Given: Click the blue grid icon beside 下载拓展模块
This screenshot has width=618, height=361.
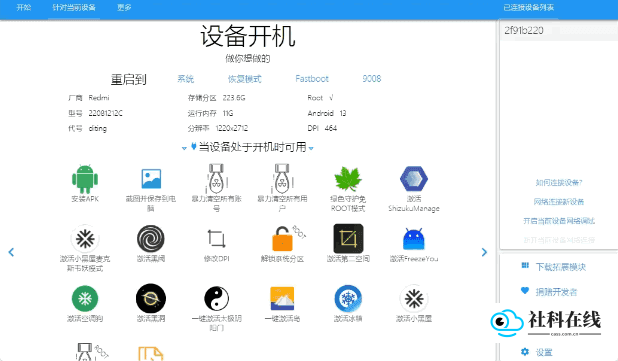Looking at the screenshot, I should tap(525, 266).
